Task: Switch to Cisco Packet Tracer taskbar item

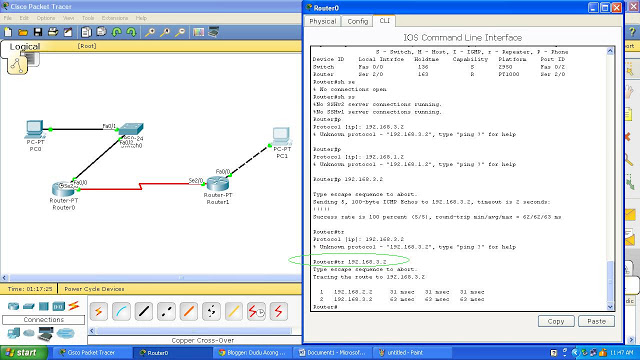Action: 91,353
